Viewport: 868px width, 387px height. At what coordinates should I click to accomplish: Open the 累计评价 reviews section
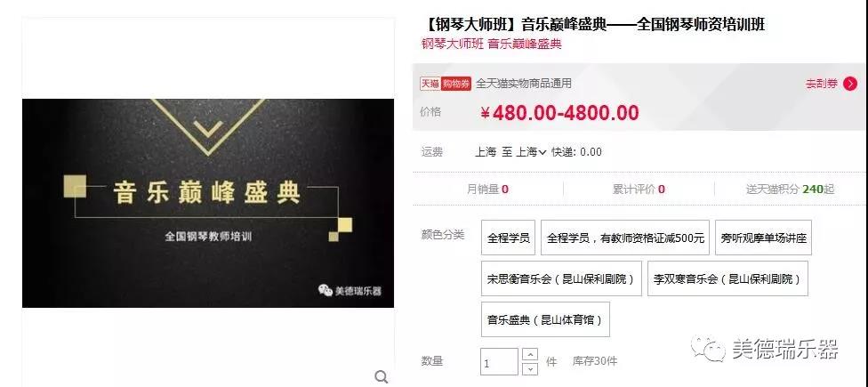tap(639, 189)
